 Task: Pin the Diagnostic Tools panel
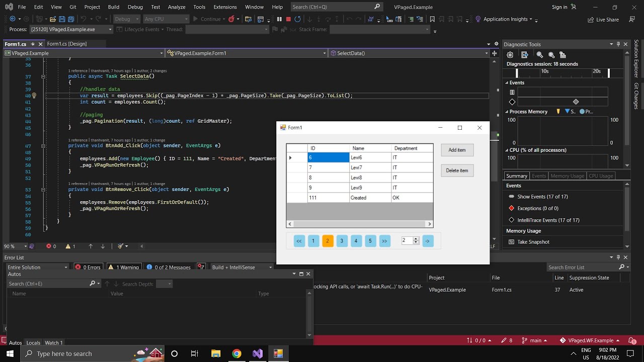[x=618, y=44]
